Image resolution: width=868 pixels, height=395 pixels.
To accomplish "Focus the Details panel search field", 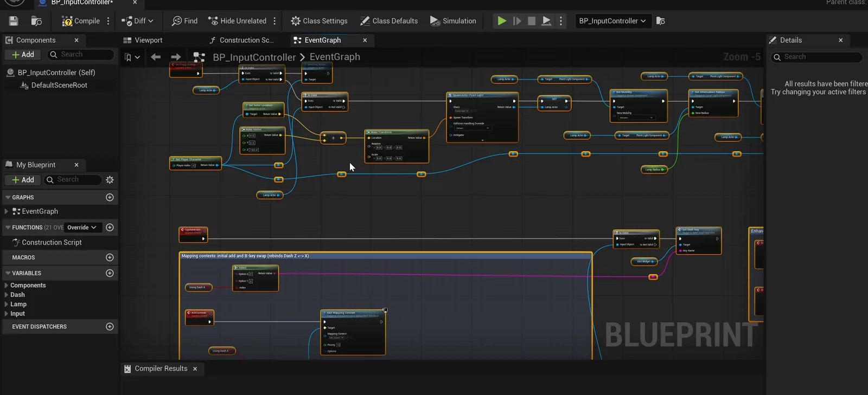I will click(817, 57).
